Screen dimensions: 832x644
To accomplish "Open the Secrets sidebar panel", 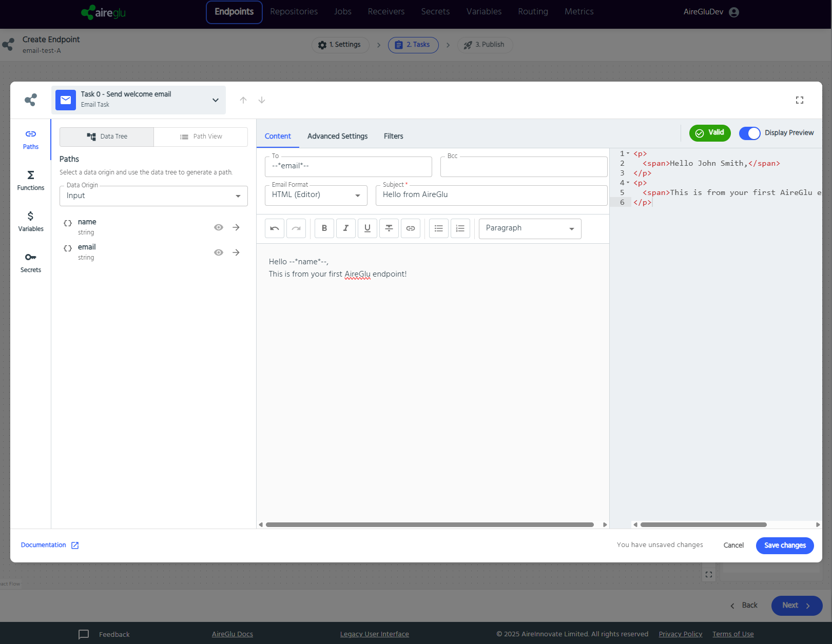I will 31,263.
